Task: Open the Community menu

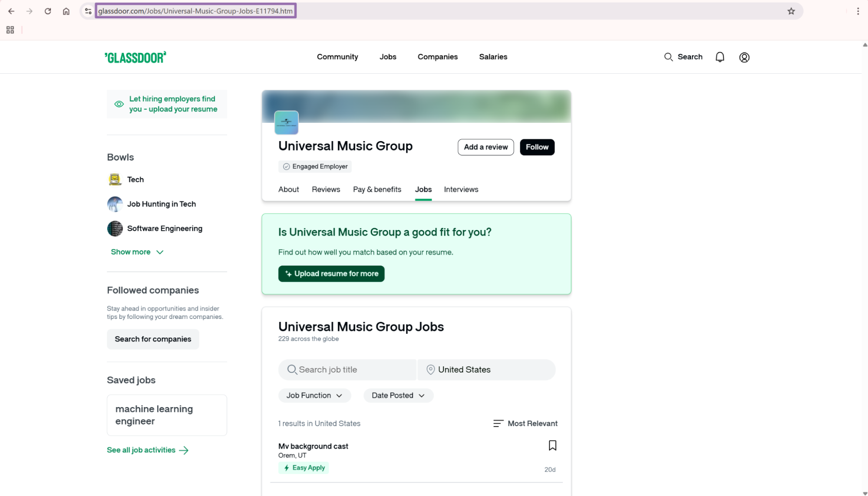Action: point(337,57)
